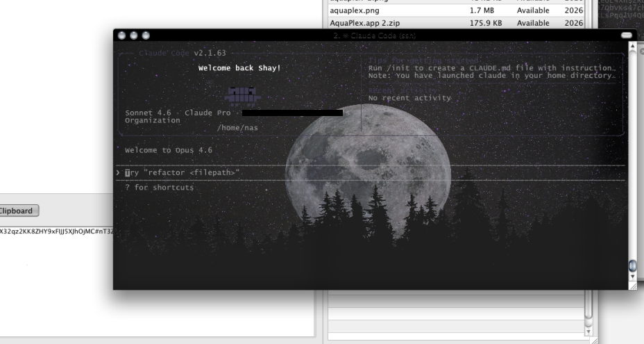Click the 'Run /init to create a CLAUDE.md' tip
The image size is (644, 344).
click(x=491, y=68)
